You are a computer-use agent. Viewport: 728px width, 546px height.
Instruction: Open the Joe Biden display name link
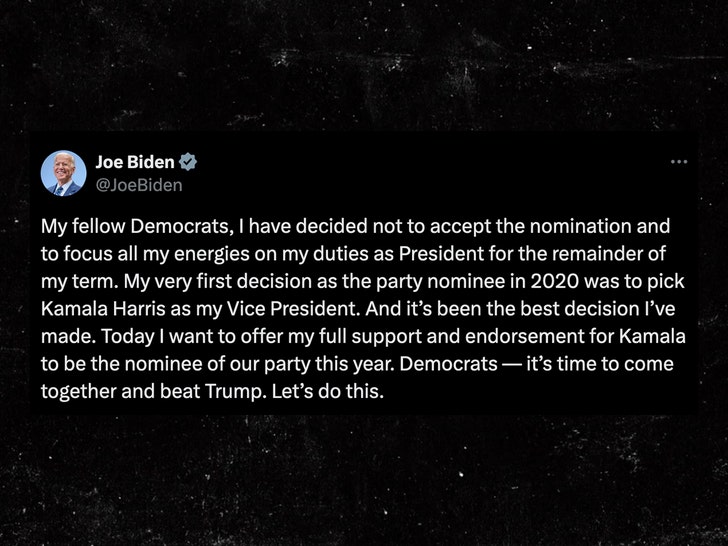click(135, 163)
